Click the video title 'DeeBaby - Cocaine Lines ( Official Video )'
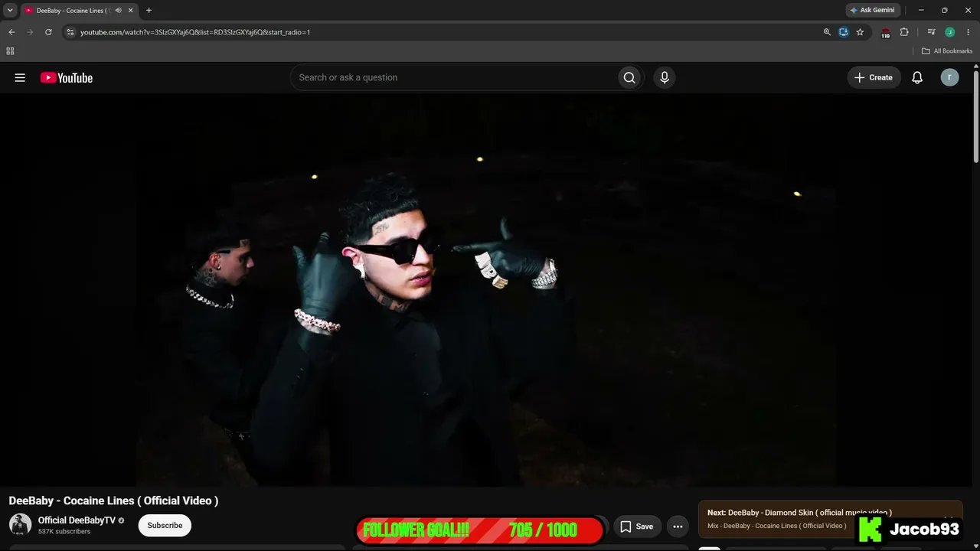Viewport: 980px width, 551px height. (113, 500)
